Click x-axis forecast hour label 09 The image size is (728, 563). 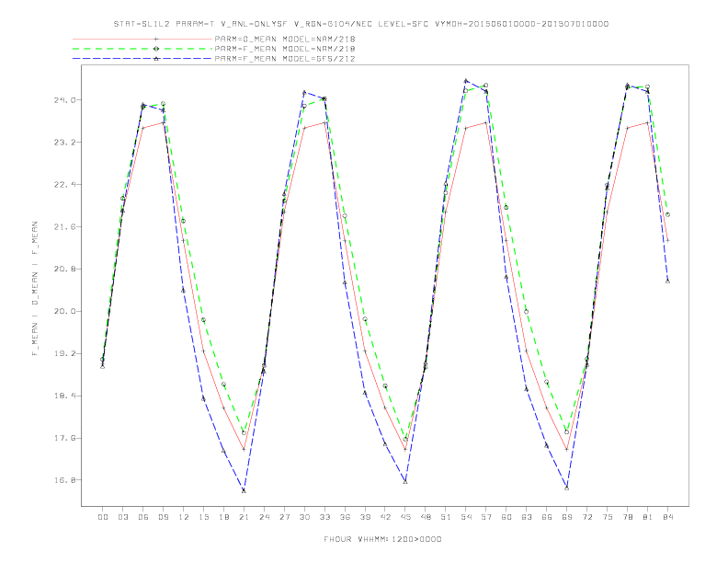163,517
